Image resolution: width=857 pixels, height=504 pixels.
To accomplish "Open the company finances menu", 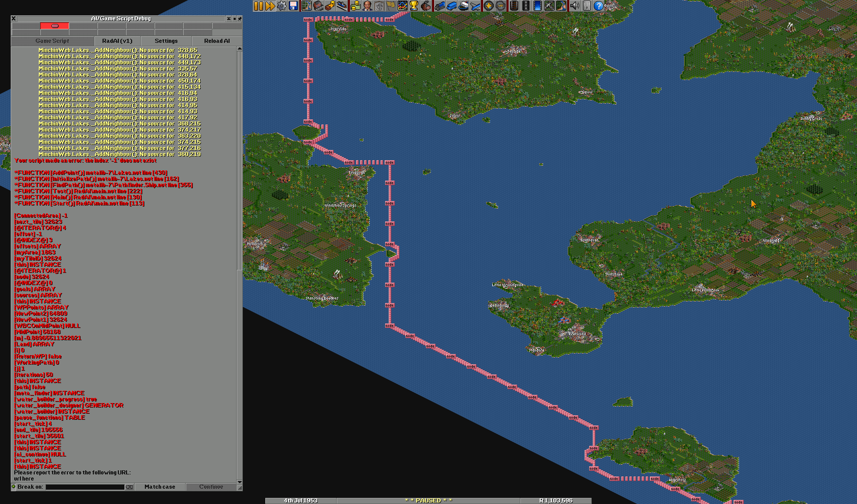I will 355,6.
